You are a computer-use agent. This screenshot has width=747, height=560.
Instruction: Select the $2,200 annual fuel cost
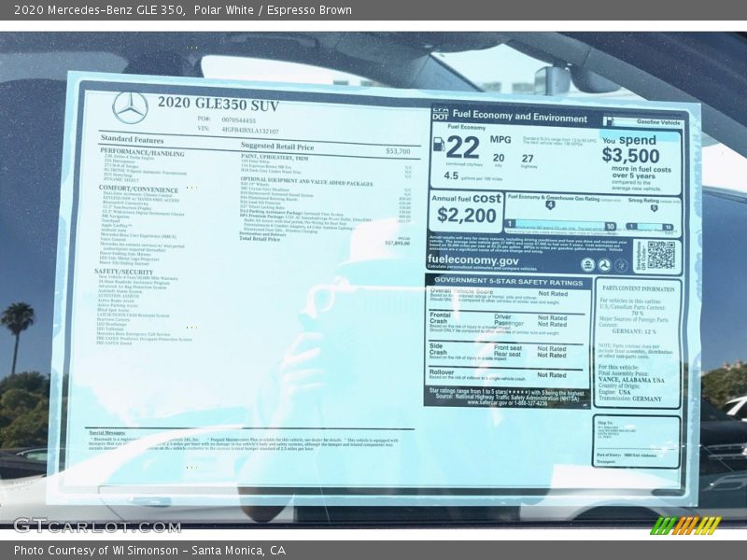pos(466,216)
